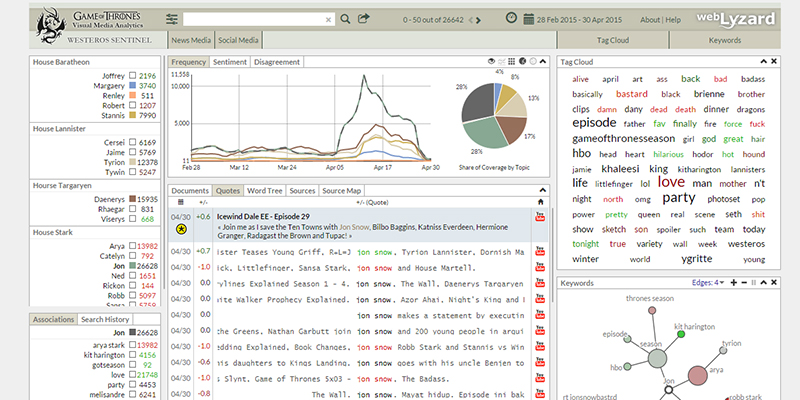Close the Tag Cloud panel
The image size is (800, 400).
[773, 61]
